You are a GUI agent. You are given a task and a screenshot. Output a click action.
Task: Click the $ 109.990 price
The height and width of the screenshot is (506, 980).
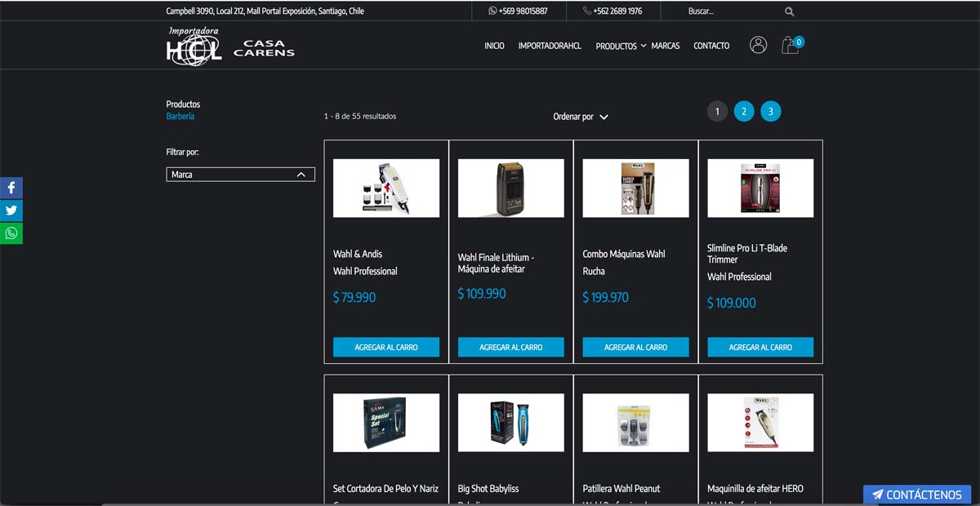[482, 294]
